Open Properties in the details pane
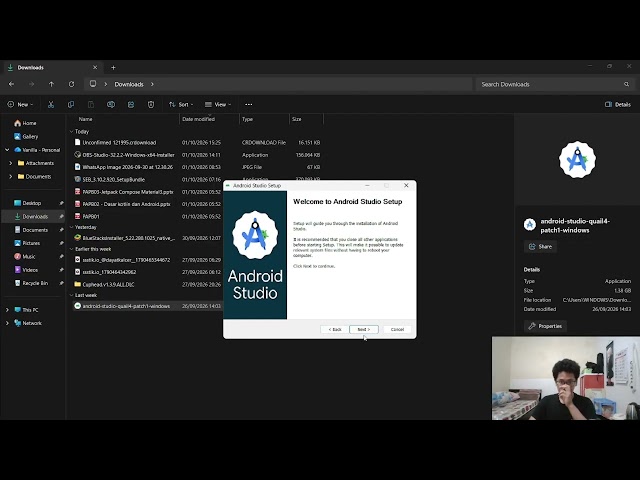The height and width of the screenshot is (480, 640). pos(546,326)
